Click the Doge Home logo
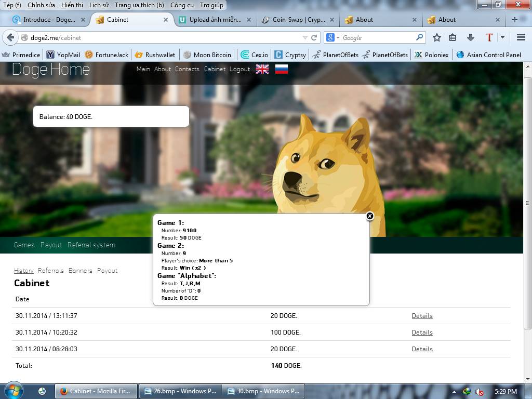The width and height of the screenshot is (532, 399). click(x=51, y=70)
